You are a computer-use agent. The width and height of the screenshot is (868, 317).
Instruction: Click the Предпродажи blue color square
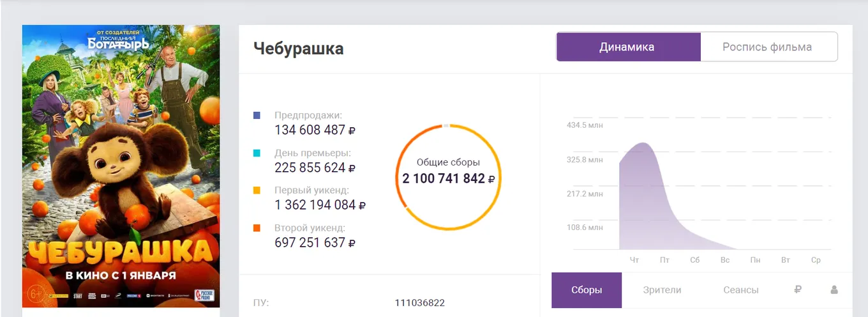(257, 116)
